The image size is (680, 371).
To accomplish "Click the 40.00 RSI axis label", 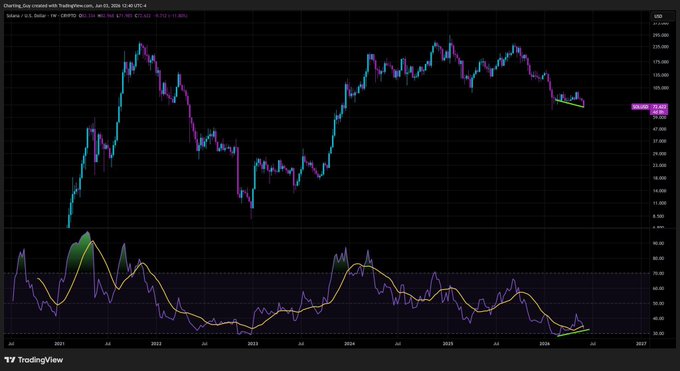I will (658, 318).
